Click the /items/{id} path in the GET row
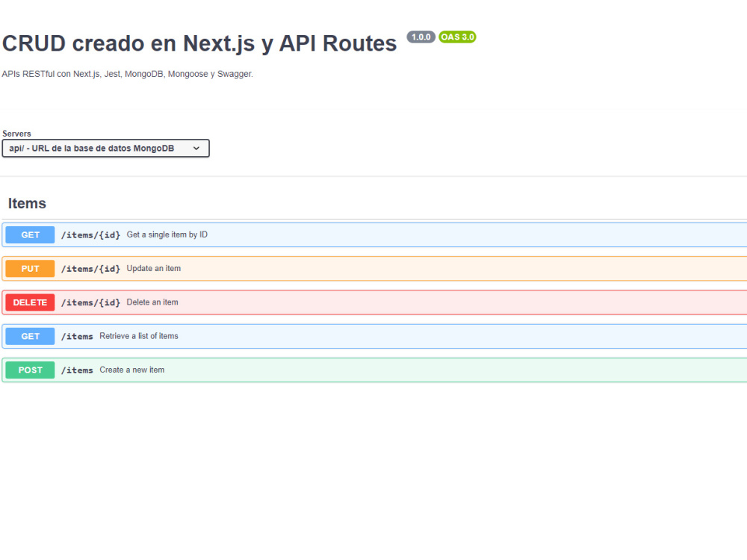This screenshot has width=747, height=560. click(x=90, y=235)
